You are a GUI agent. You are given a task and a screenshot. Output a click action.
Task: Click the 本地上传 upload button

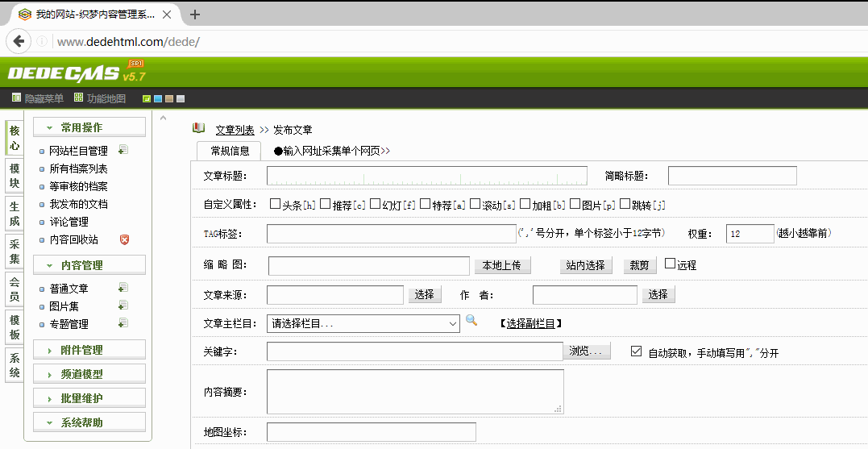pyautogui.click(x=502, y=265)
